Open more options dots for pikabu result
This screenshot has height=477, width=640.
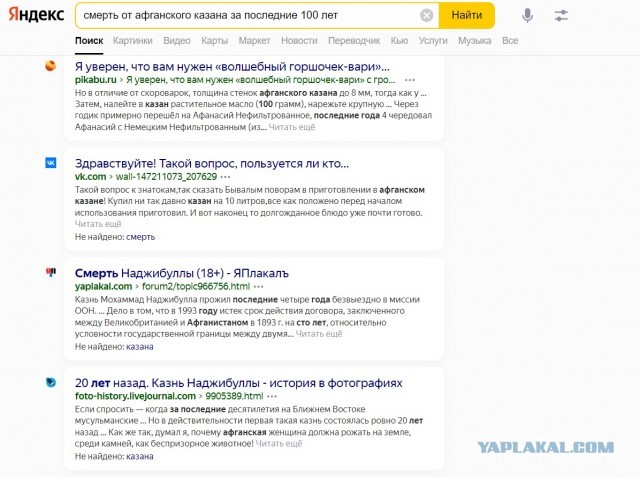pos(410,80)
